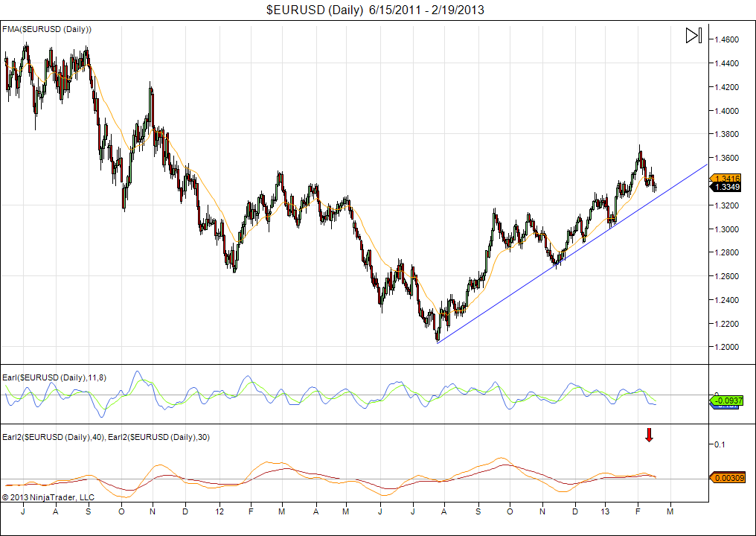Click the '13' year marker on time axis
The height and width of the screenshot is (536, 756).
pos(606,512)
